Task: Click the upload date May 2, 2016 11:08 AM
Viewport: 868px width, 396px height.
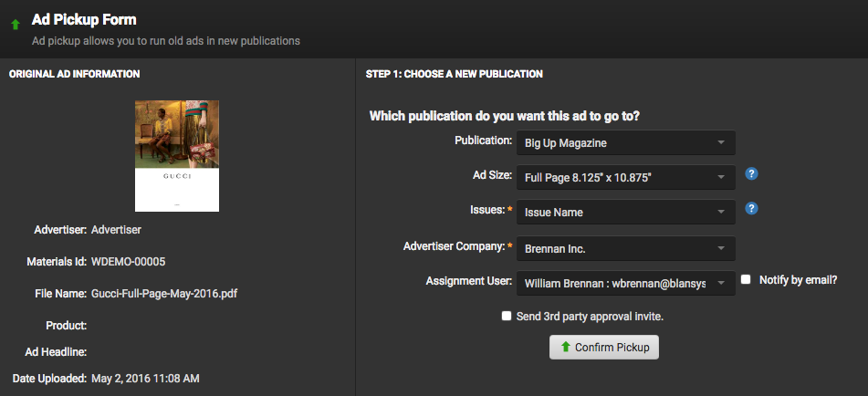Action: tap(145, 378)
